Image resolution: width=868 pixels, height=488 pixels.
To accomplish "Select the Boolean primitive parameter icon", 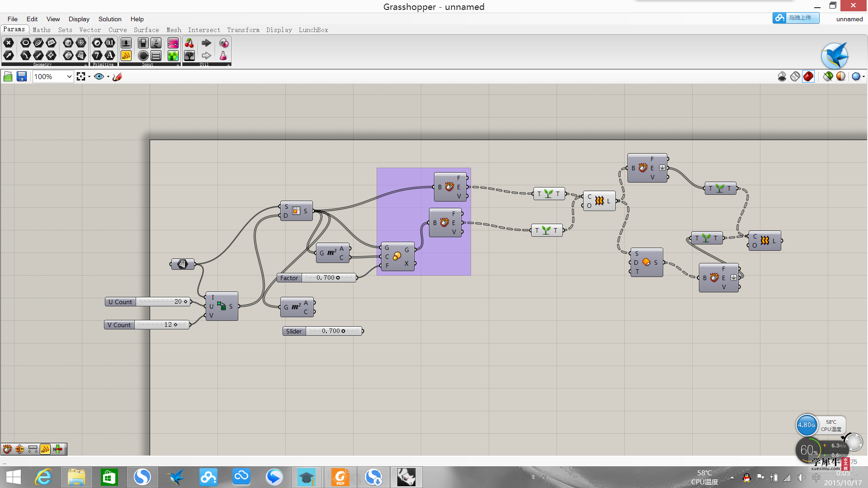I will click(x=97, y=43).
